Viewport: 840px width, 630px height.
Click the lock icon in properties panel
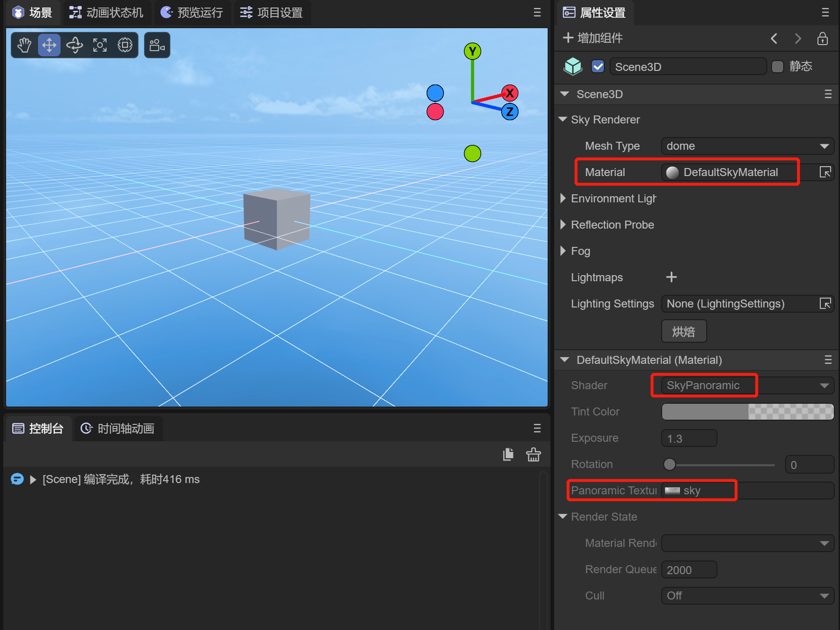click(822, 38)
